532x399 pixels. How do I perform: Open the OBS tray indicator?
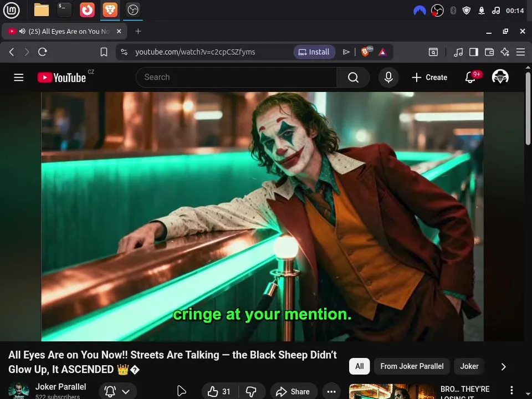click(437, 11)
